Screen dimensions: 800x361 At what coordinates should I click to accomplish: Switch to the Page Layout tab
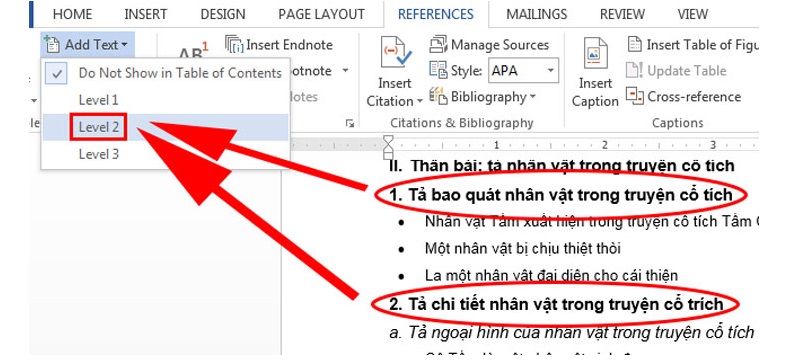point(321,14)
